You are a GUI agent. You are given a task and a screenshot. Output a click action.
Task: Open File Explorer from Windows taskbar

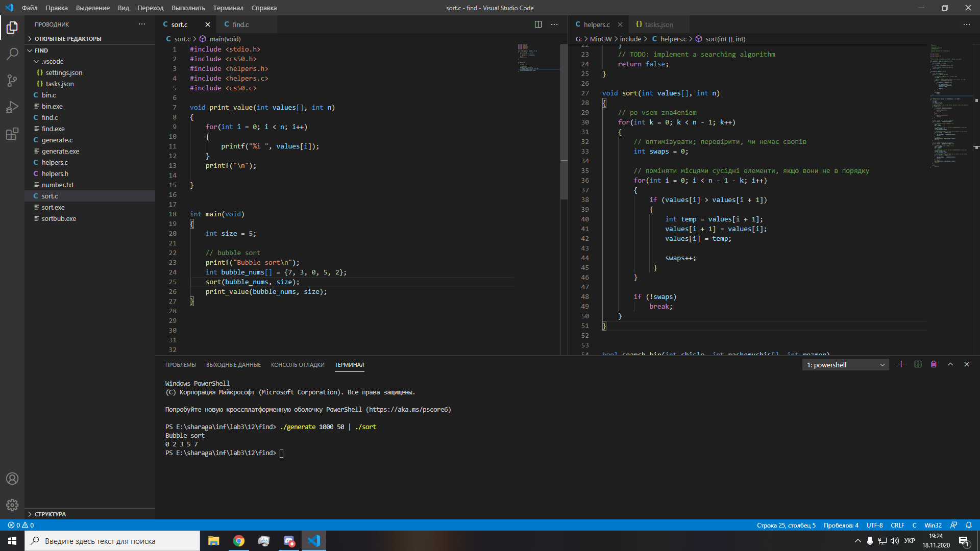[x=214, y=541]
